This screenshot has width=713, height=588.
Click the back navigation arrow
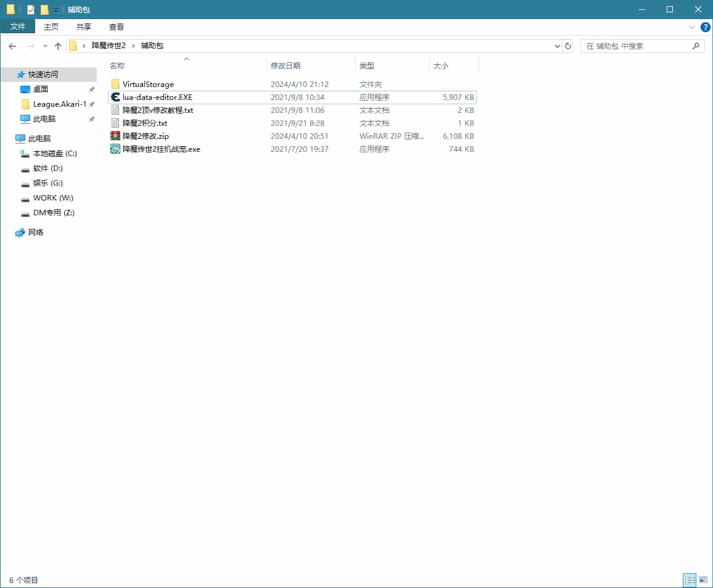(12, 46)
